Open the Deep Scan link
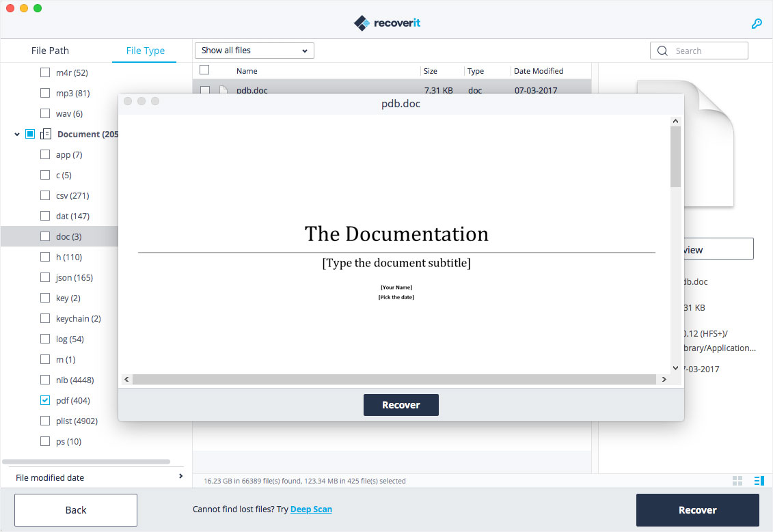773x532 pixels. click(x=311, y=509)
